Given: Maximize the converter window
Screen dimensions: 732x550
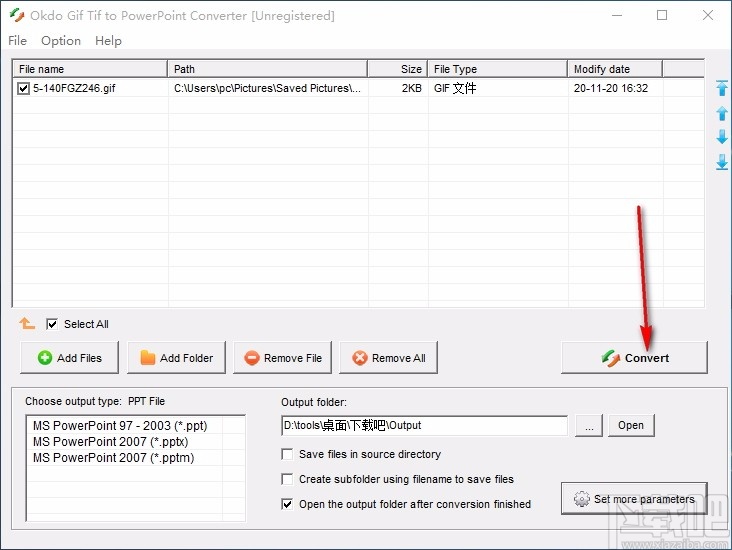Looking at the screenshot, I should tap(662, 15).
